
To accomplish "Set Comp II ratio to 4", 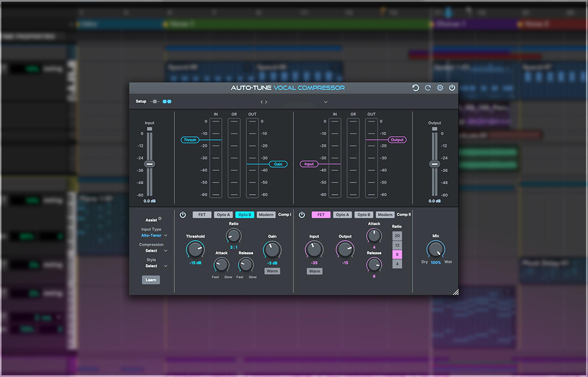I will point(397,264).
